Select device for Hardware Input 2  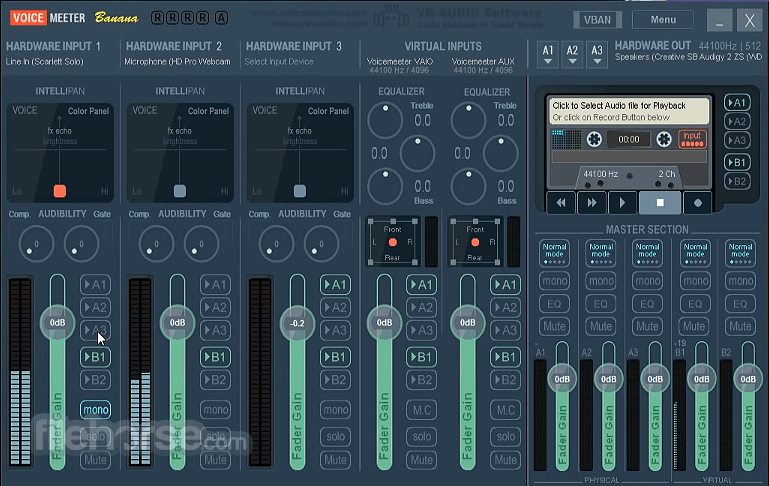tap(178, 62)
